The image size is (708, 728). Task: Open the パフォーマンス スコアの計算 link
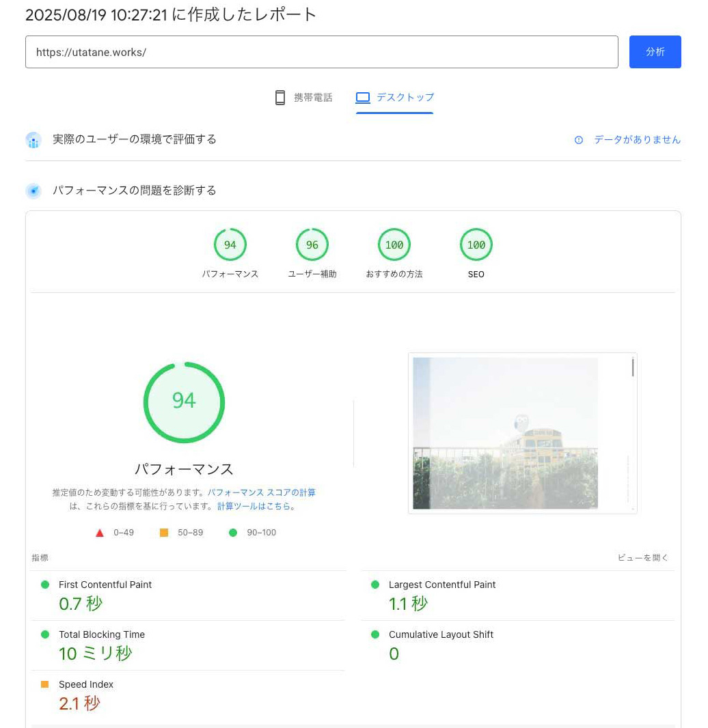click(x=262, y=492)
